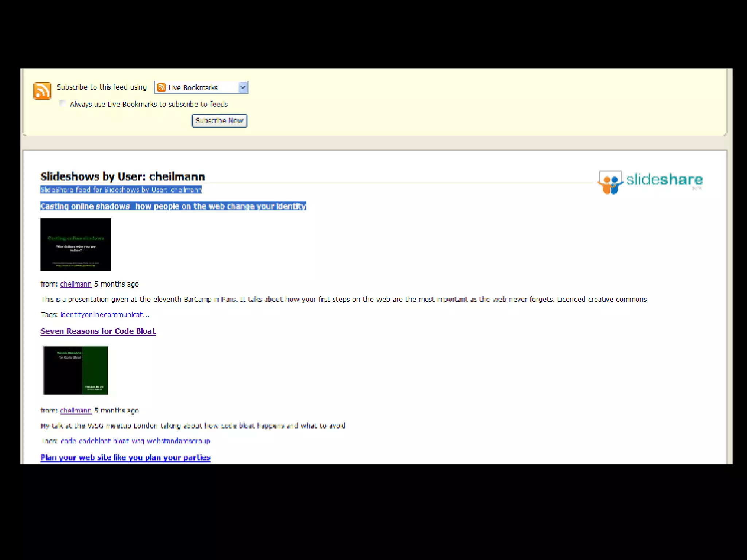Open the Seven Reasons for Code Bloat link
The width and height of the screenshot is (747, 560).
[x=98, y=331]
